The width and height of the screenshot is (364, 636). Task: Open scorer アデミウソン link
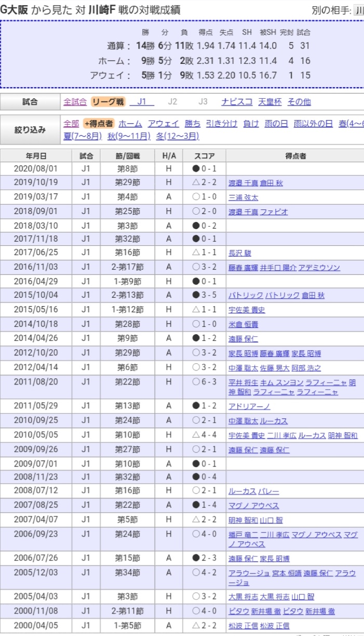coord(319,268)
